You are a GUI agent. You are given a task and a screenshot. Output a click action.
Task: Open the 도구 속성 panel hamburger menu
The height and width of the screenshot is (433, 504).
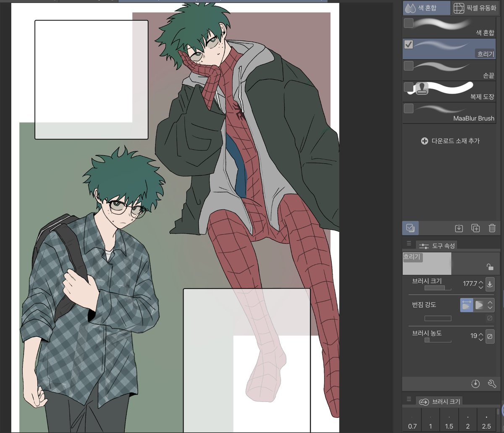(x=409, y=244)
